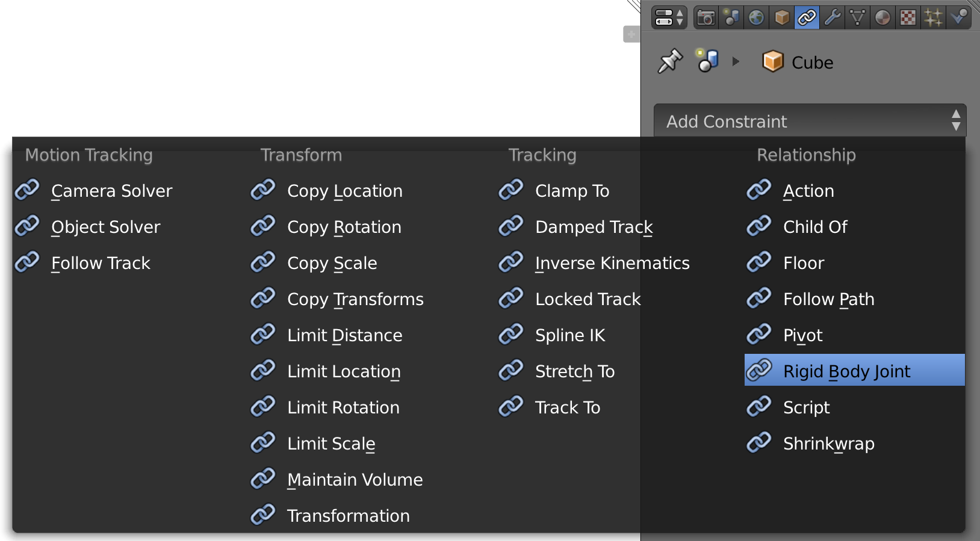Add a Shrinkwrap constraint
Viewport: 980px width, 541px height.
[x=828, y=444]
